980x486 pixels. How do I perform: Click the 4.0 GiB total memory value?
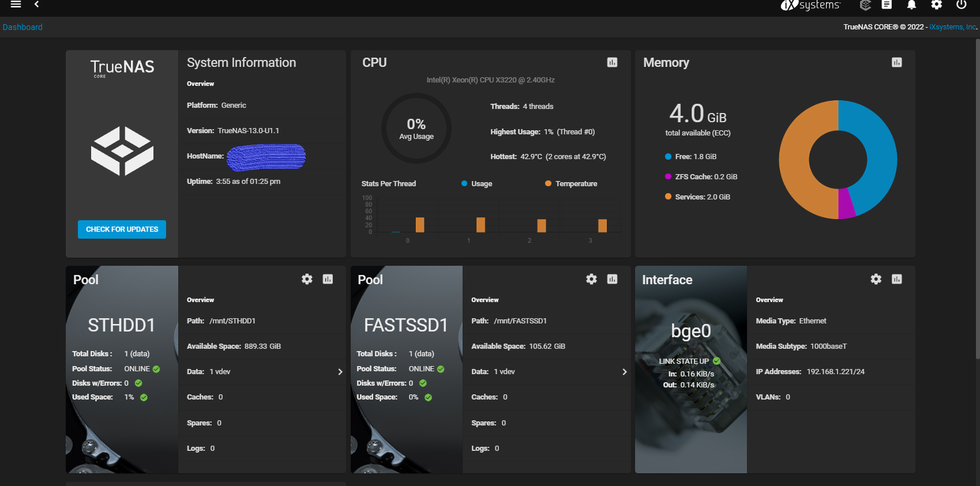click(x=698, y=114)
